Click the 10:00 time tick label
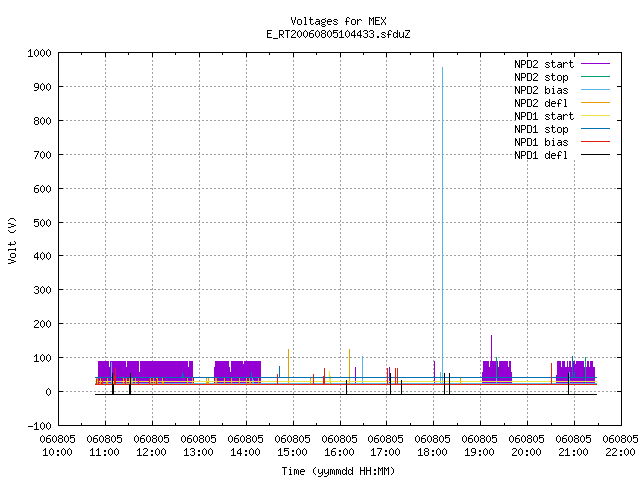The width and height of the screenshot is (640, 480). (x=58, y=452)
